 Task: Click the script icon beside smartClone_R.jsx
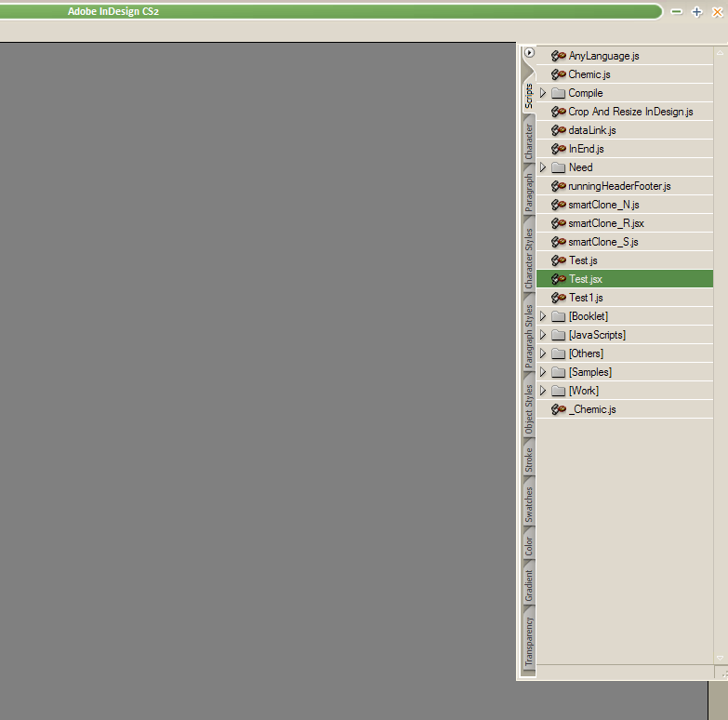(558, 223)
